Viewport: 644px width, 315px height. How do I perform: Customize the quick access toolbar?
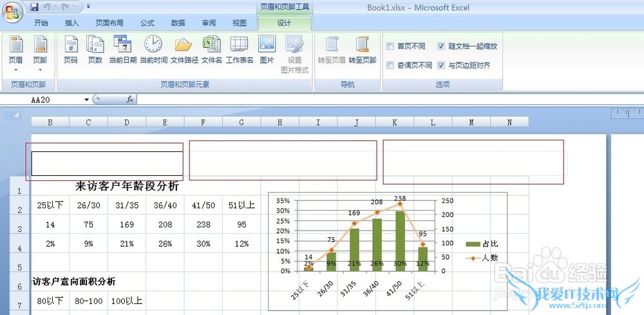click(x=89, y=6)
